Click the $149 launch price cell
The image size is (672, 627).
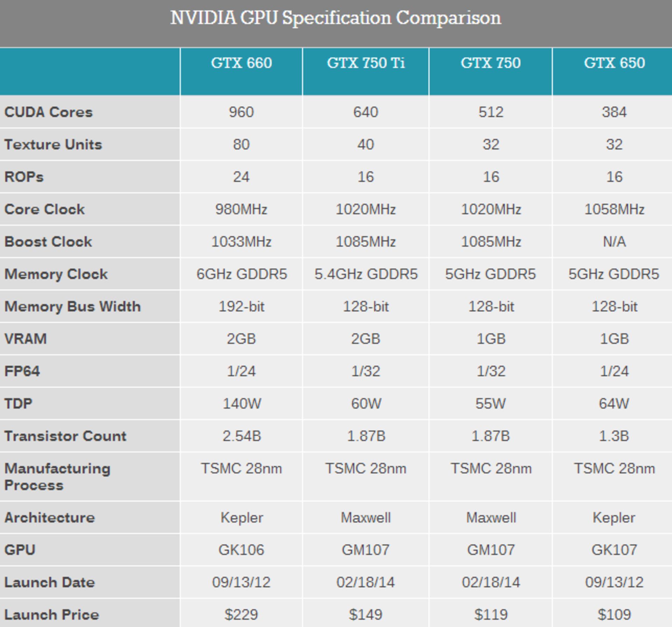coord(366,614)
